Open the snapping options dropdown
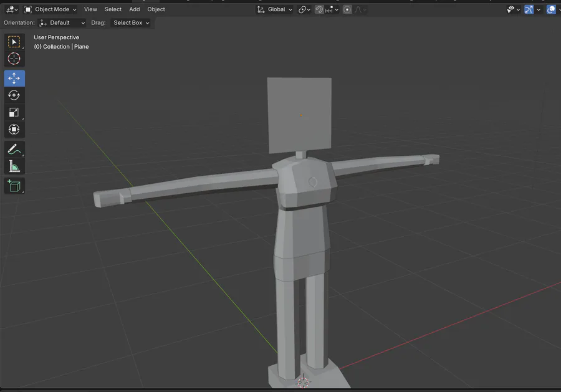561x392 pixels. pos(332,9)
